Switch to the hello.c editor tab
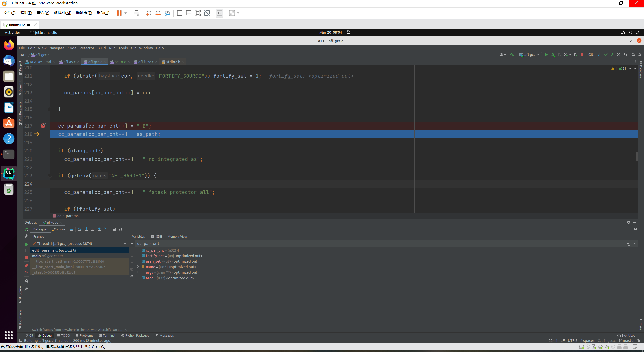 click(120, 62)
